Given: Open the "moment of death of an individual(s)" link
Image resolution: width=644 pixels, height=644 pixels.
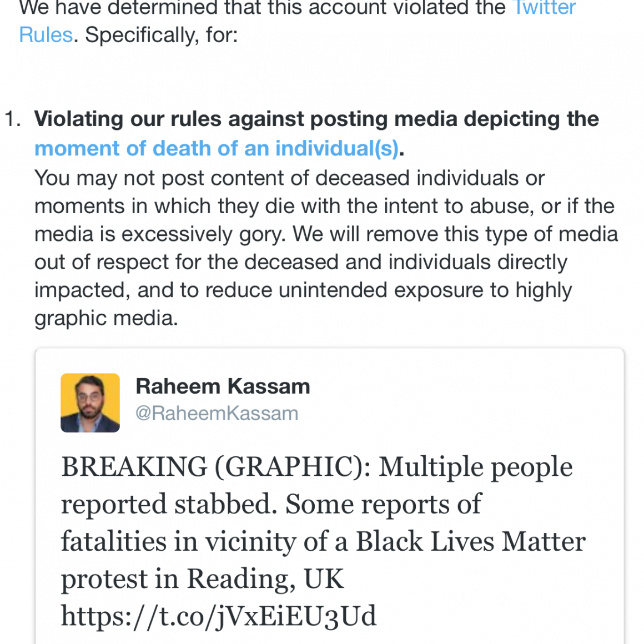Looking at the screenshot, I should [217, 149].
